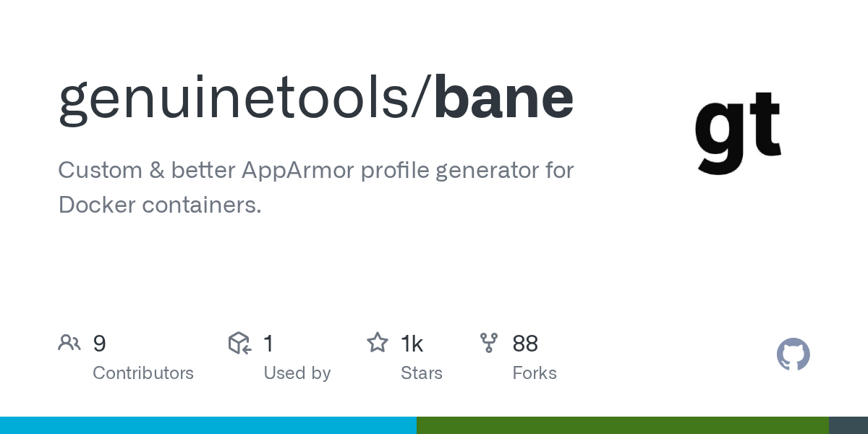Click the Used by label
This screenshot has height=434, width=868.
[x=297, y=373]
